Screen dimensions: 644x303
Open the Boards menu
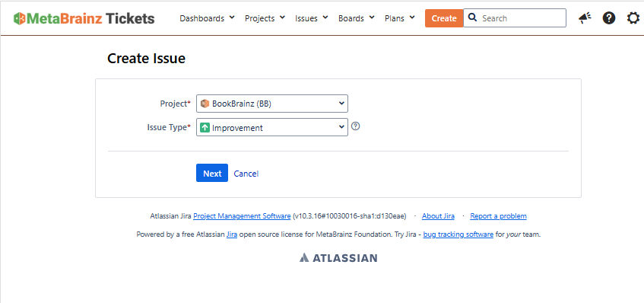click(356, 18)
